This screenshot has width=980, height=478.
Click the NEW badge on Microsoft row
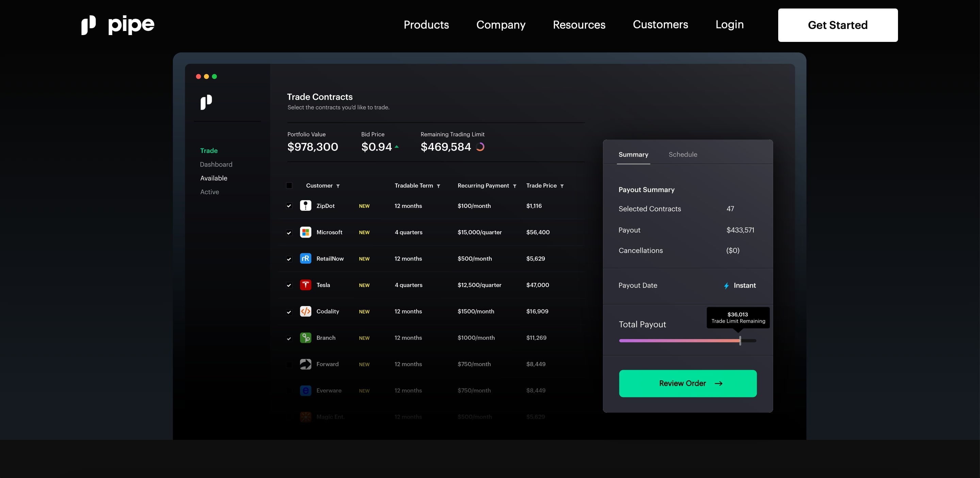[364, 233]
